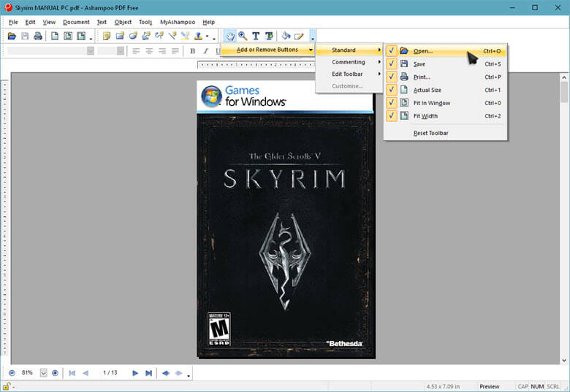
Task: Click the Preview label in status bar
Action: (x=490, y=387)
